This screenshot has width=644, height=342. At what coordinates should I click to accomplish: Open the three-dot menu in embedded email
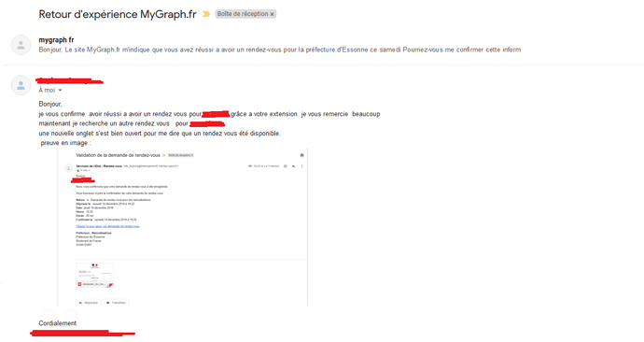tap(301, 166)
